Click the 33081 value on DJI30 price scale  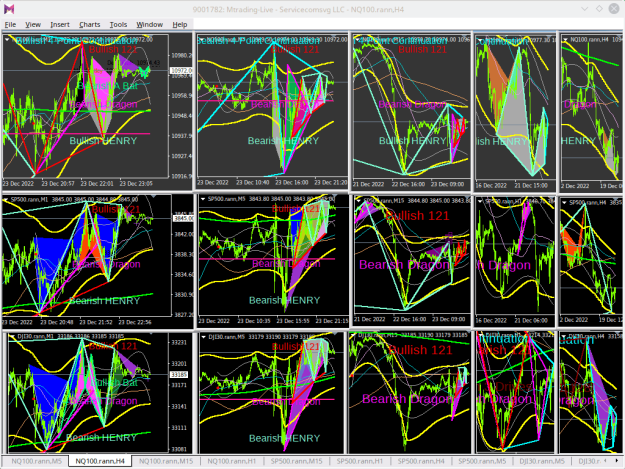click(179, 449)
